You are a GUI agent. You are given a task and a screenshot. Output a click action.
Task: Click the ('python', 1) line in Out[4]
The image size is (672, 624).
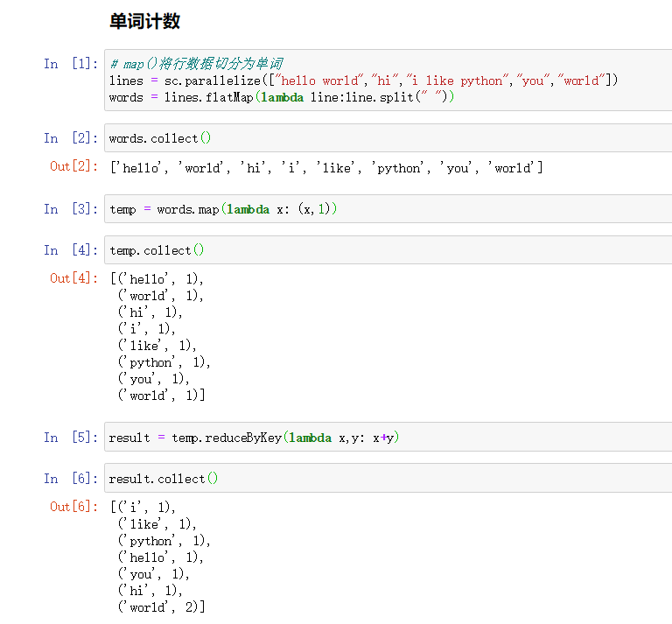point(164,362)
